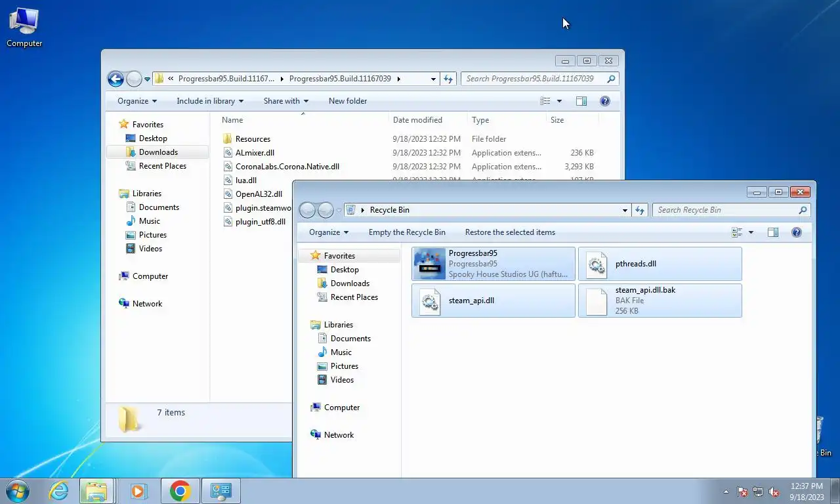Open Pictures in Recycle Bin sidebar

(344, 366)
